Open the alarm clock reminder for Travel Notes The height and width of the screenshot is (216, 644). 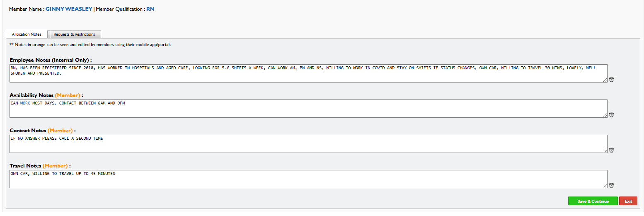[611, 185]
